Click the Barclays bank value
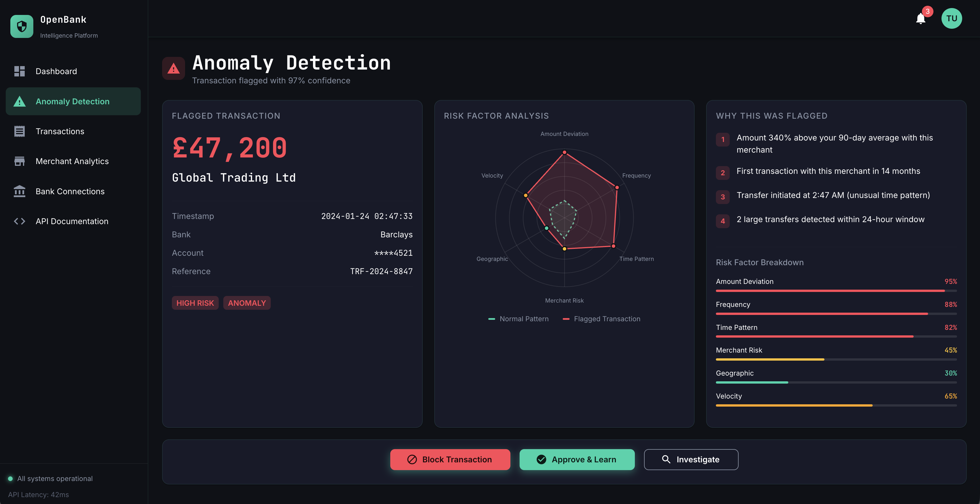 (x=396, y=235)
